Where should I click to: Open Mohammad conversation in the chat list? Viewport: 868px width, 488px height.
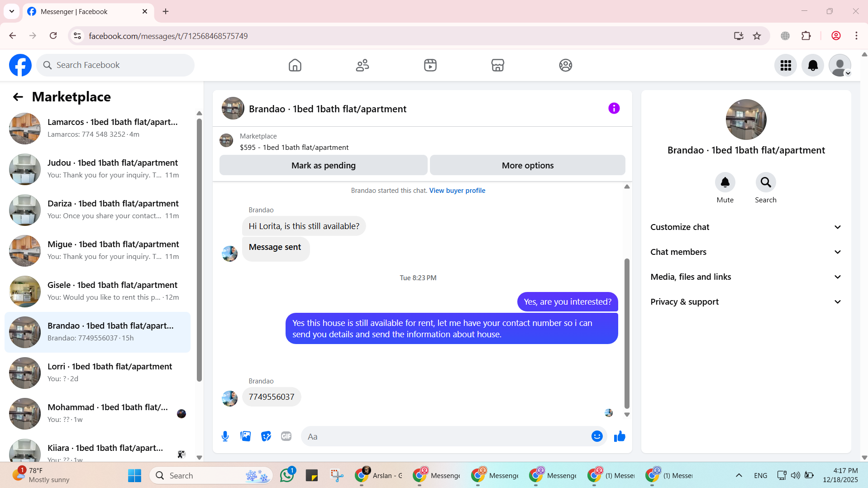(97, 413)
